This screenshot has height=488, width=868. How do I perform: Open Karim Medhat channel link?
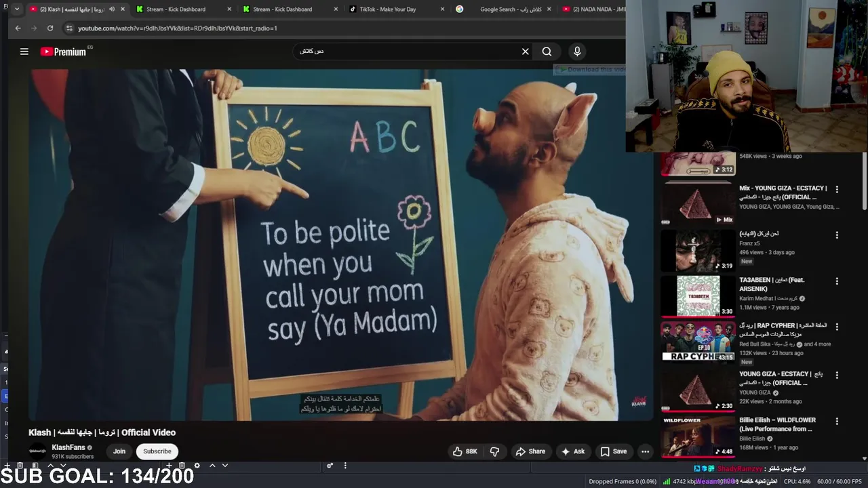[x=768, y=299]
